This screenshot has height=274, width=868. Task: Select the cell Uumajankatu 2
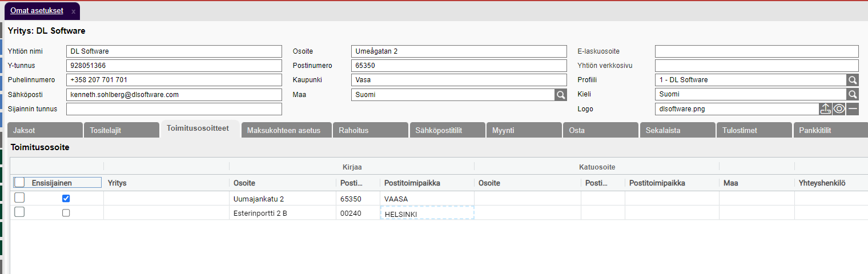[x=282, y=199]
